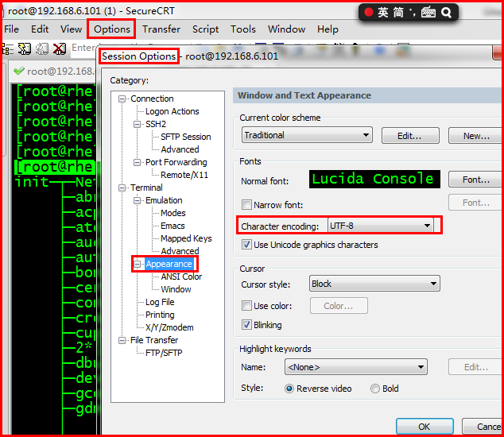
Task: Select the Reverse video style radio
Action: tap(289, 389)
